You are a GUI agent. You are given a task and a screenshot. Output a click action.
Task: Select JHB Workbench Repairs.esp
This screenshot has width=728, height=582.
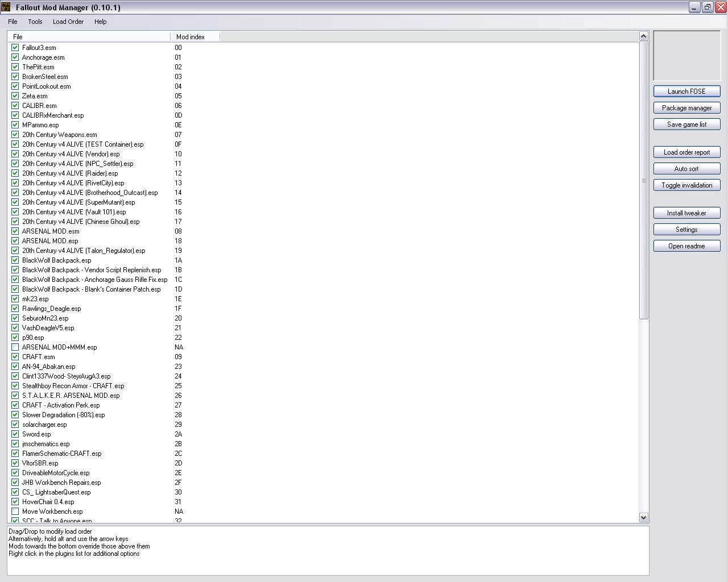(61, 483)
